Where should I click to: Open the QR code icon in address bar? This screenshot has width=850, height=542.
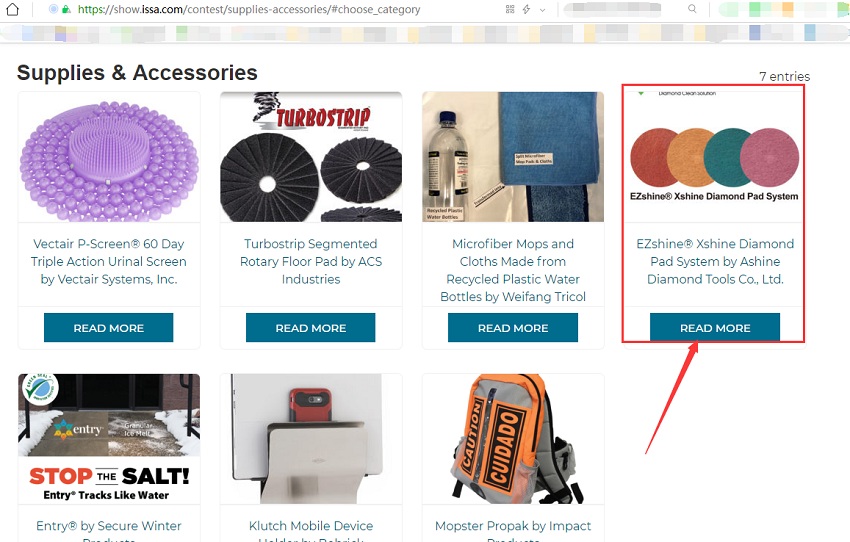[x=510, y=9]
